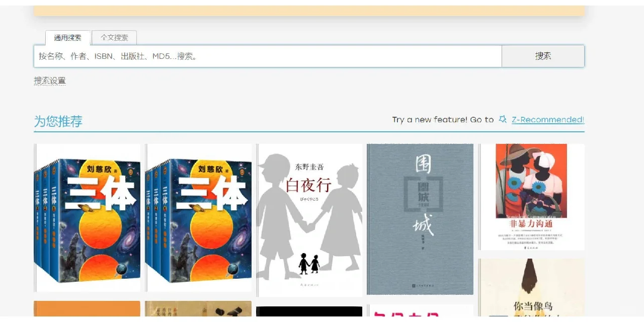
Task: Click the black cover below 白夜行
Action: coord(309,311)
